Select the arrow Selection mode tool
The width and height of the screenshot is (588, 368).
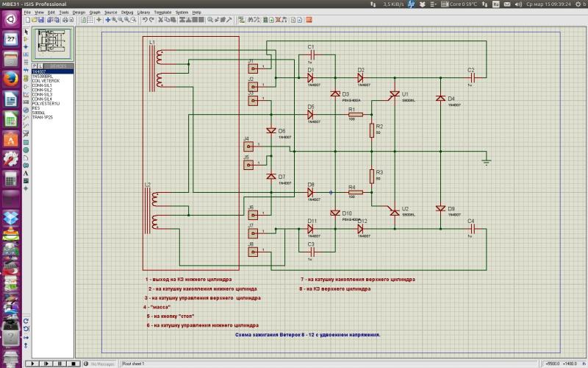click(x=26, y=32)
